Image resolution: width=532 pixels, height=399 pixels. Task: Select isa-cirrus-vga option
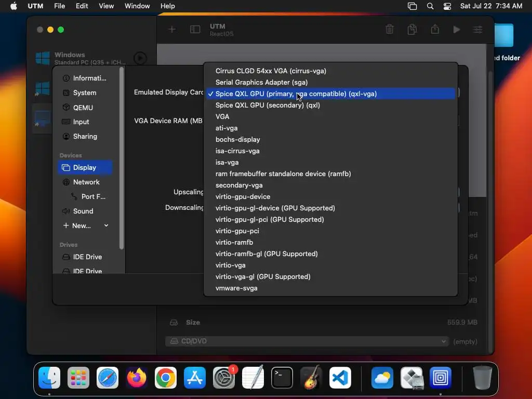pyautogui.click(x=330, y=151)
